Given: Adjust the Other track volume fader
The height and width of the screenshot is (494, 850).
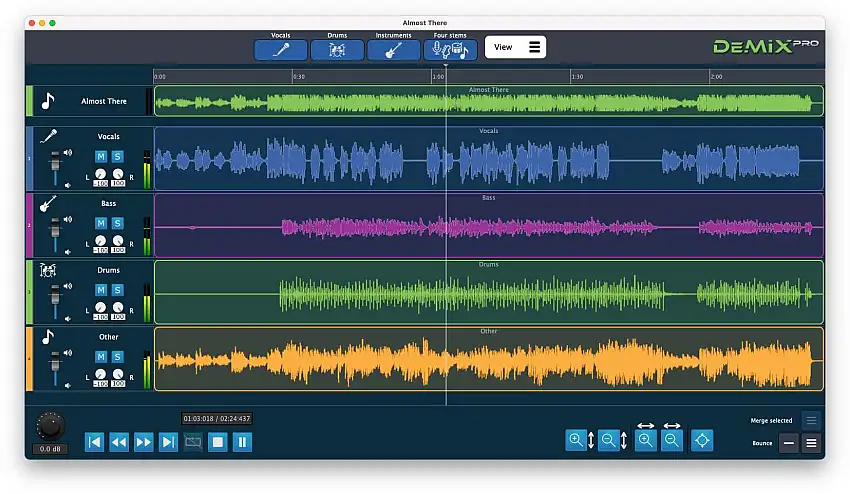Looking at the screenshot, I should [55, 362].
